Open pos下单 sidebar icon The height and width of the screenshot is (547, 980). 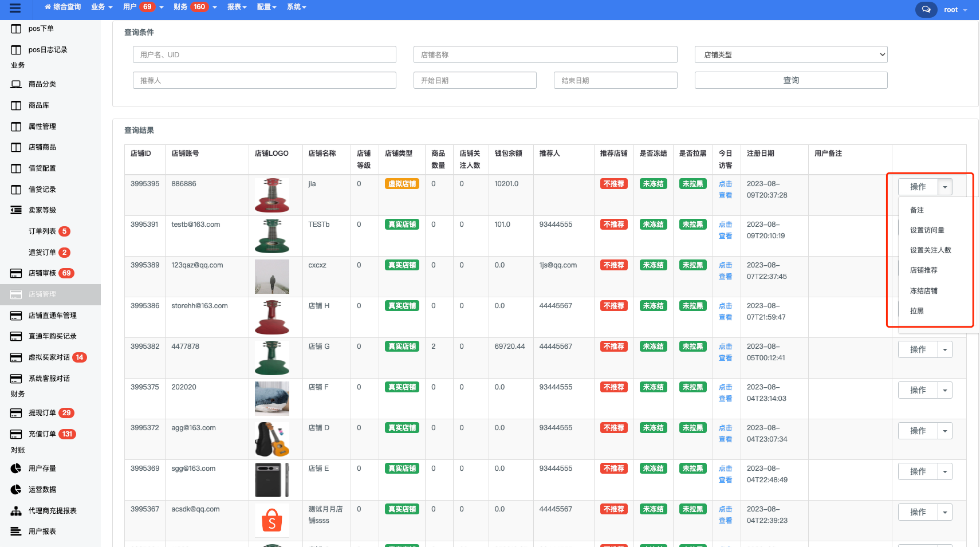click(x=16, y=29)
